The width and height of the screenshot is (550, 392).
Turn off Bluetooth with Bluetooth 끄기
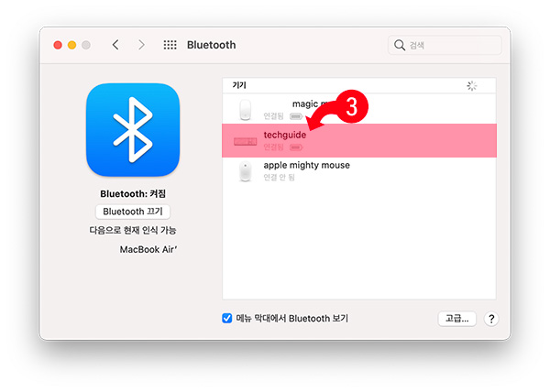(x=133, y=212)
